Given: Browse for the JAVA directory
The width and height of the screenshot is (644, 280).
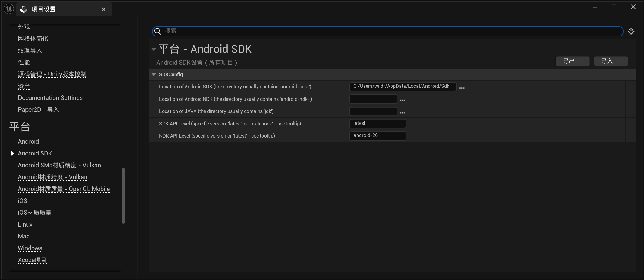Looking at the screenshot, I should click(x=402, y=113).
